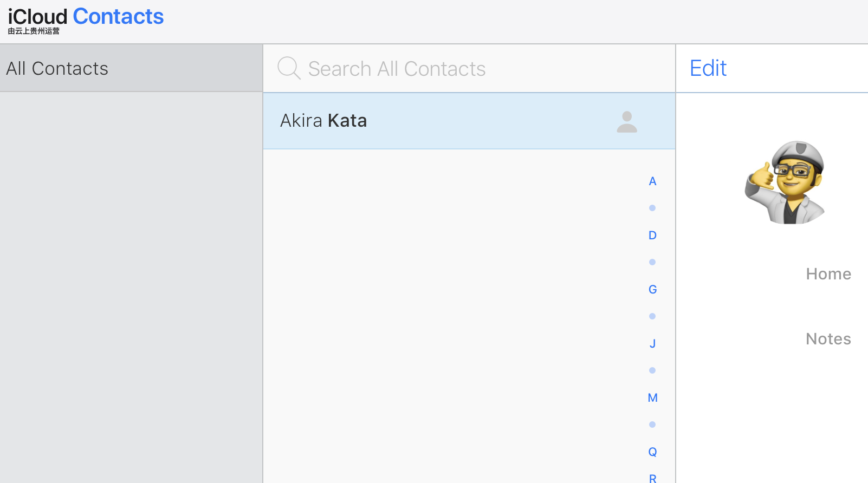Jump to letter J in index
Viewport: 868px width, 483px height.
(x=652, y=344)
